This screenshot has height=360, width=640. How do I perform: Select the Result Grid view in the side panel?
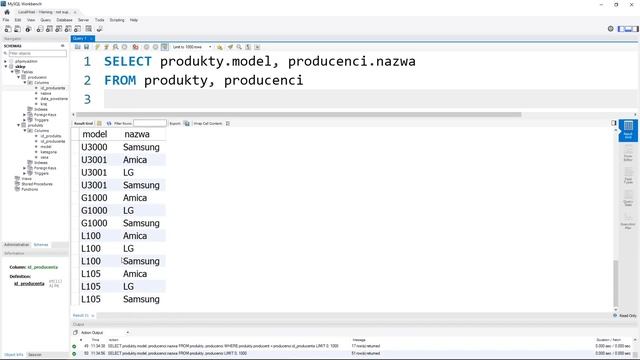(x=628, y=130)
